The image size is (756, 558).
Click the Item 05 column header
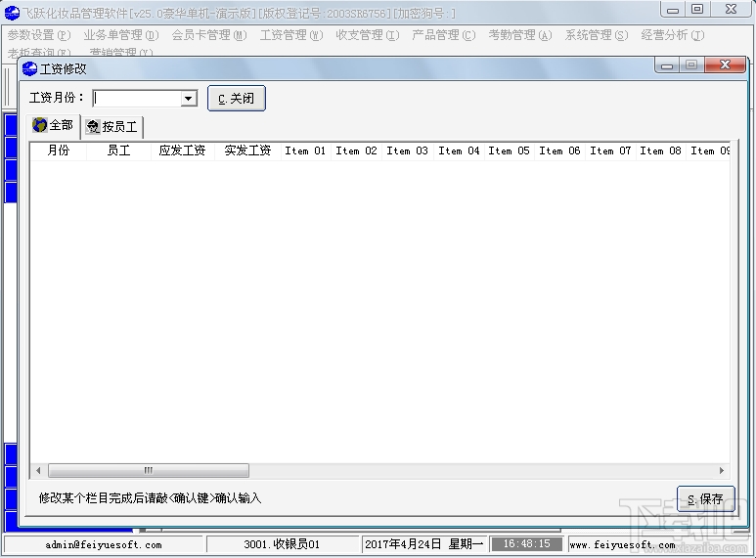click(510, 150)
